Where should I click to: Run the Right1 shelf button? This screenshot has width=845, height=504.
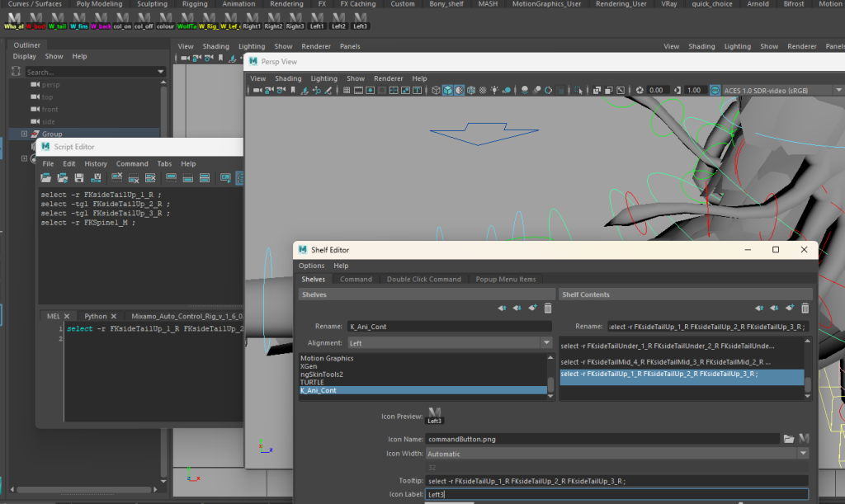252,21
